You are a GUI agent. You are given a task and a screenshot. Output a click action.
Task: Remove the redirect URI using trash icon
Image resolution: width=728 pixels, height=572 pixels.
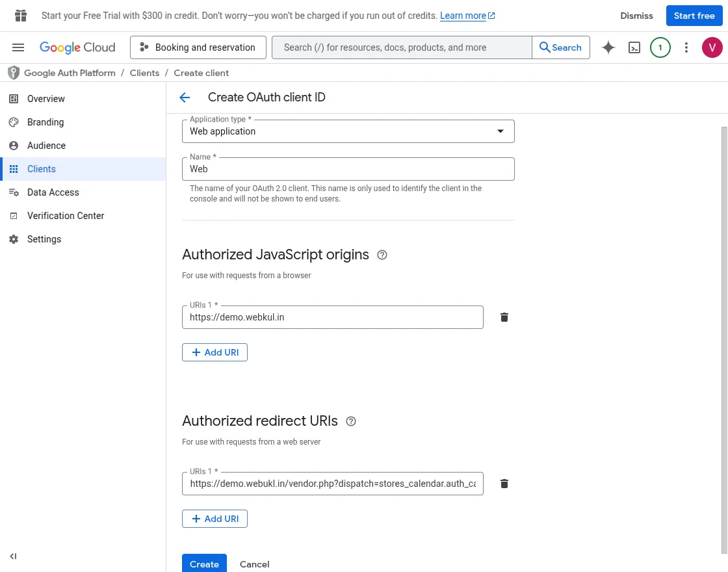[504, 483]
